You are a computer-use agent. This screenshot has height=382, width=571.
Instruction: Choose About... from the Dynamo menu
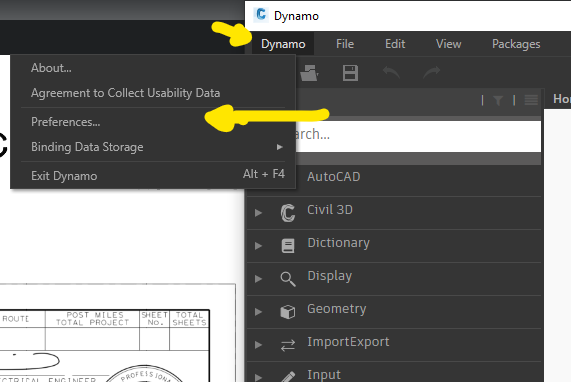[x=153, y=68]
